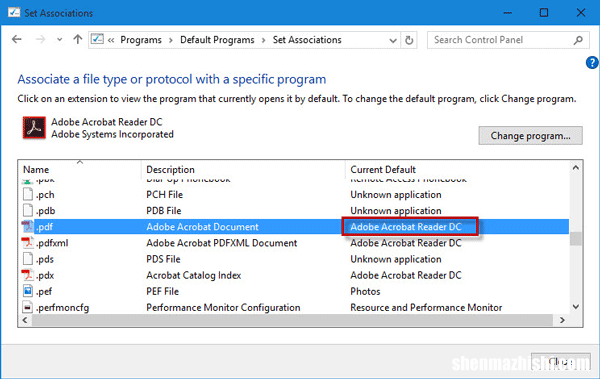Select the .pef extension name

tap(44, 292)
